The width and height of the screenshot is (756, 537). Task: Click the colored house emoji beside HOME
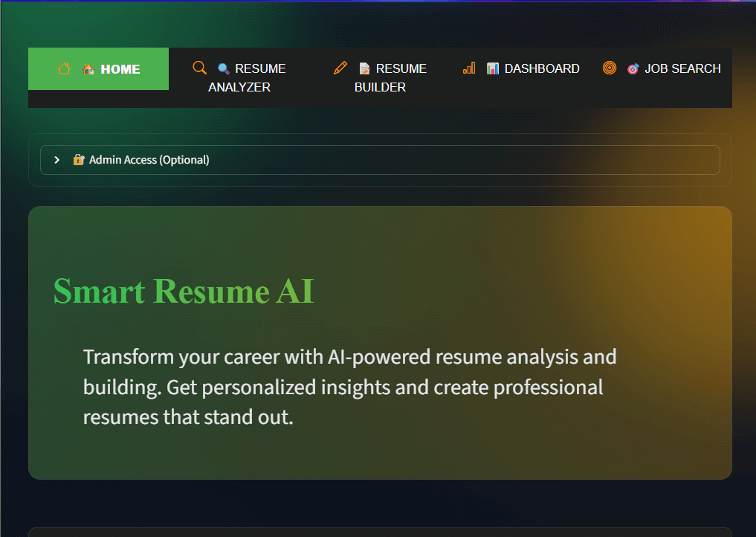tap(88, 69)
